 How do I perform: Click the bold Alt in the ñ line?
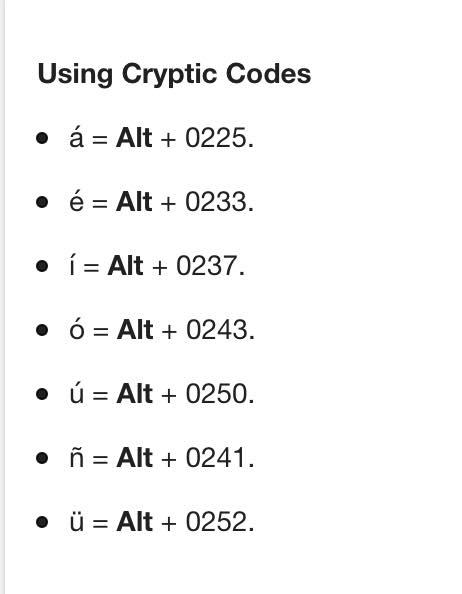(x=134, y=458)
